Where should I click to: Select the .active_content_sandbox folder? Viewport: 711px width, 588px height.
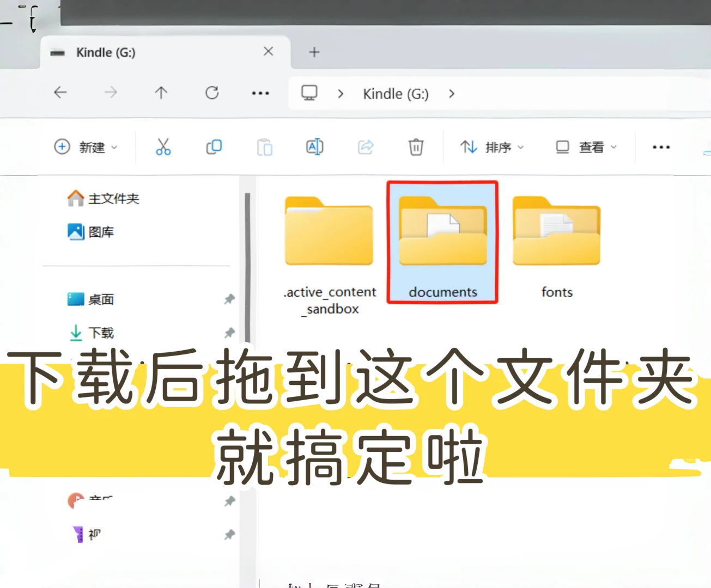tap(329, 256)
